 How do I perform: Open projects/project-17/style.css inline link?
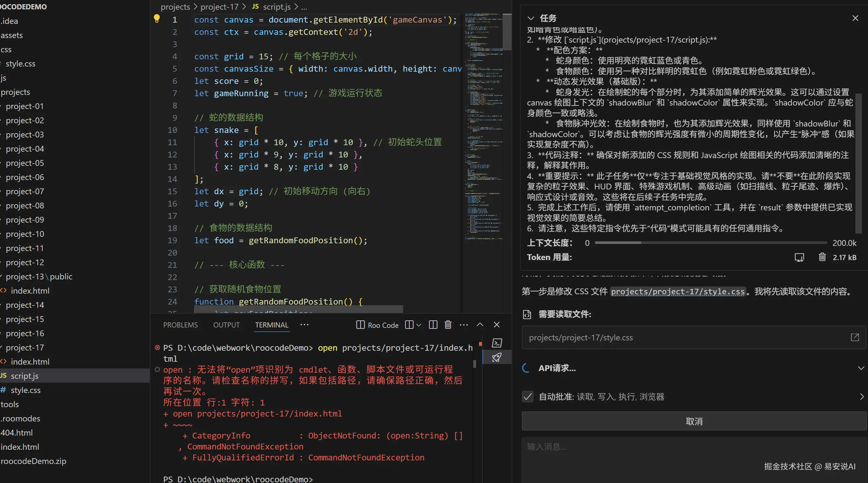(677, 292)
